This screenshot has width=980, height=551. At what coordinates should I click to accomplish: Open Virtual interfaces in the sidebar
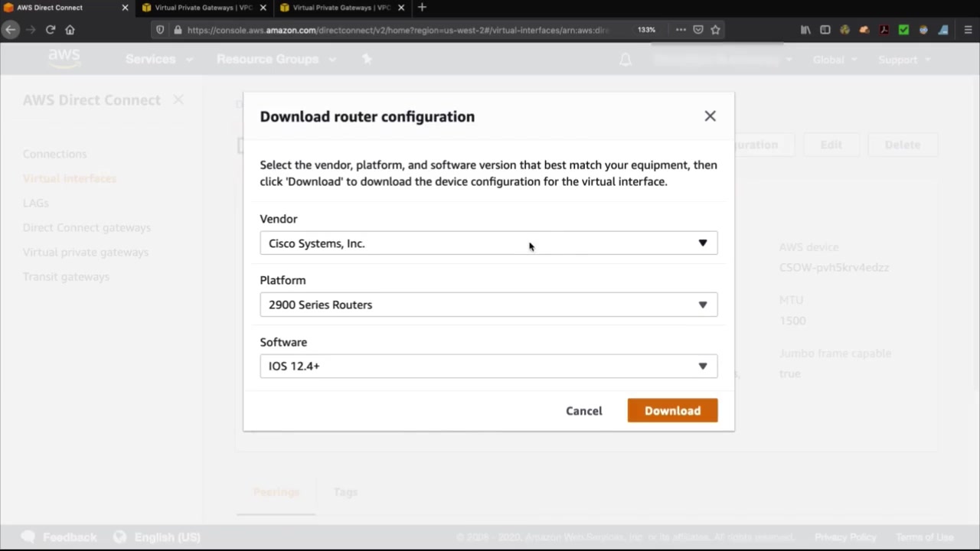tap(70, 178)
